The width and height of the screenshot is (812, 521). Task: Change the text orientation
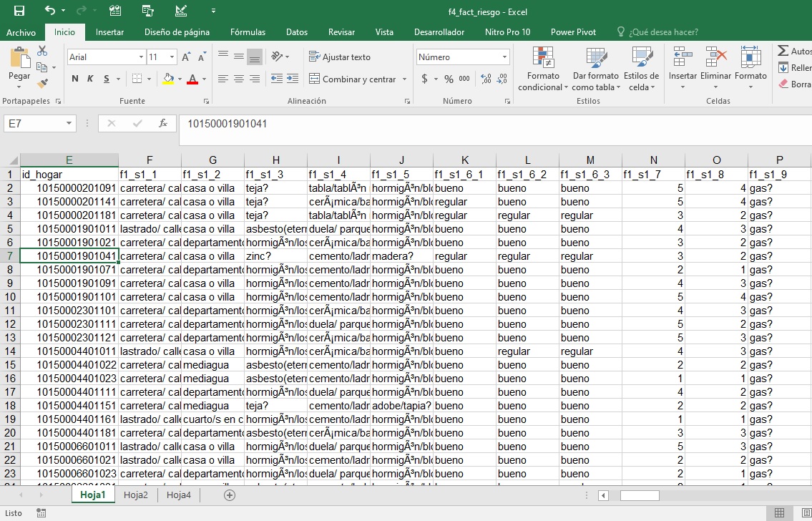tap(277, 57)
